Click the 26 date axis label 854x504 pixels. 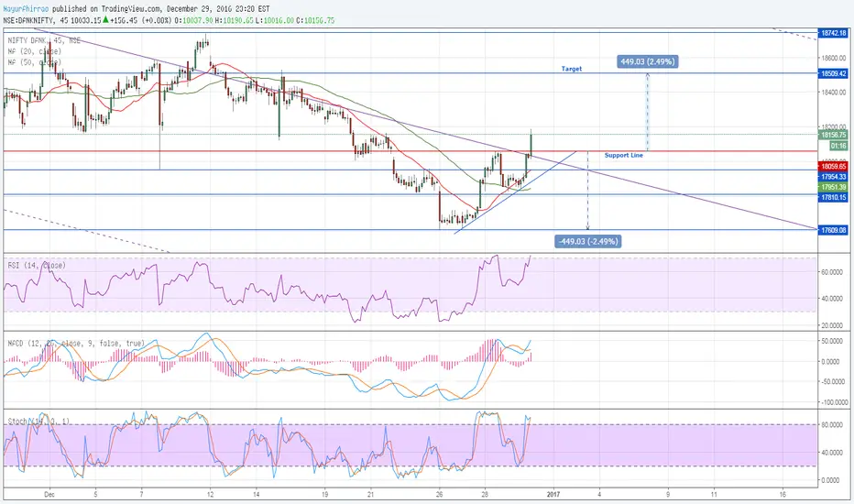point(440,495)
